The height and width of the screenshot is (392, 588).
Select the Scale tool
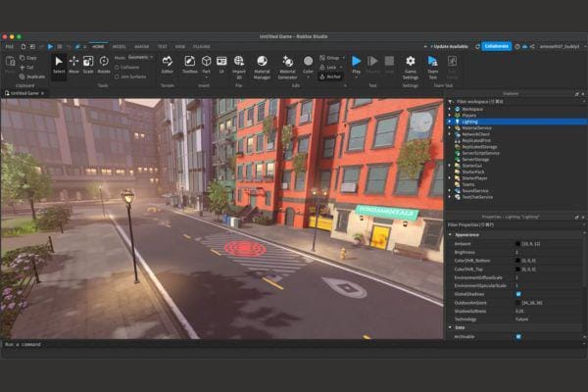88,65
